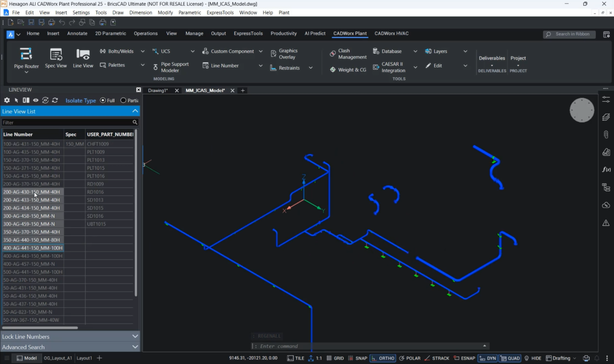The image size is (614, 364).
Task: Toggle DYN input in status bar
Action: pyautogui.click(x=487, y=358)
